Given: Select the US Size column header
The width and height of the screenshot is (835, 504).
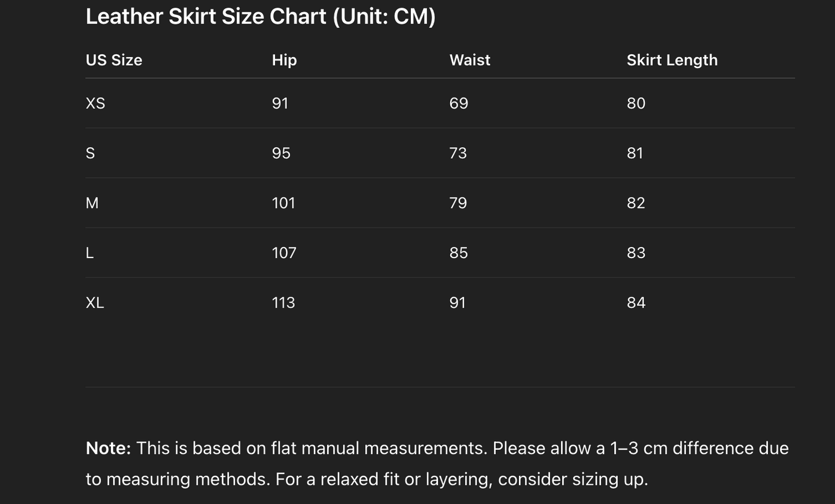Looking at the screenshot, I should (114, 60).
